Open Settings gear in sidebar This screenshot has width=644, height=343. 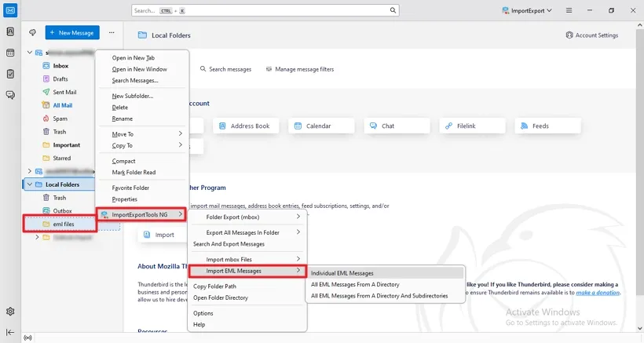(x=10, y=312)
